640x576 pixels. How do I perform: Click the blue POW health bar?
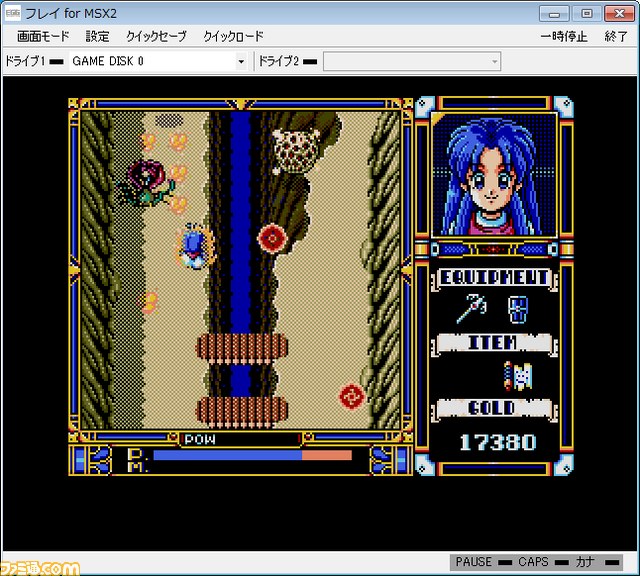pyautogui.click(x=228, y=455)
